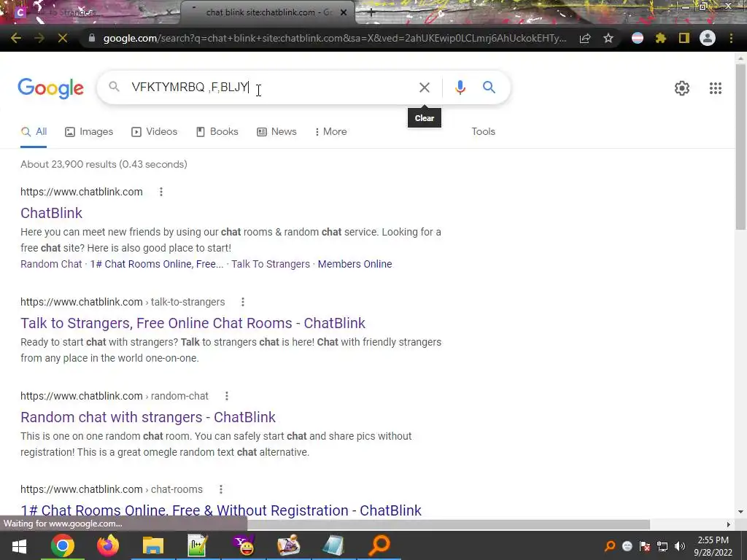747x560 pixels.
Task: Open the orange magnifier taskbar app
Action: pos(379,545)
